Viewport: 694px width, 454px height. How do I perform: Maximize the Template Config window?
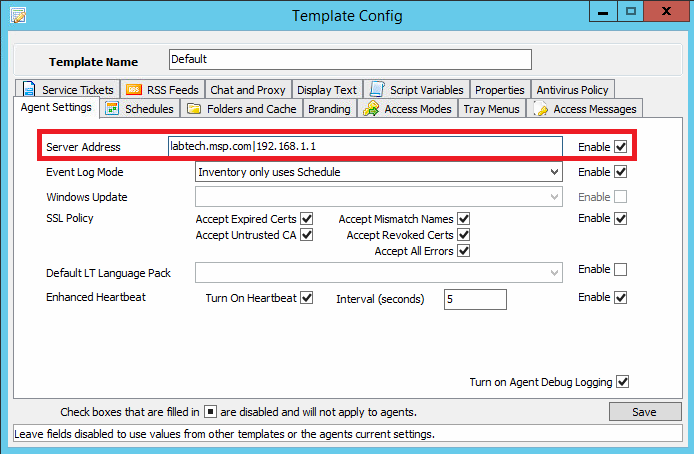point(631,12)
